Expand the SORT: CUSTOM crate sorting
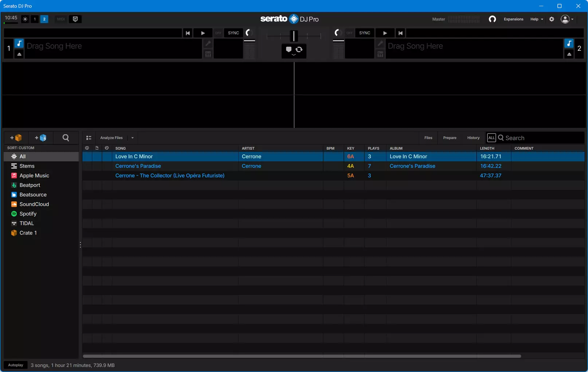 pos(21,148)
